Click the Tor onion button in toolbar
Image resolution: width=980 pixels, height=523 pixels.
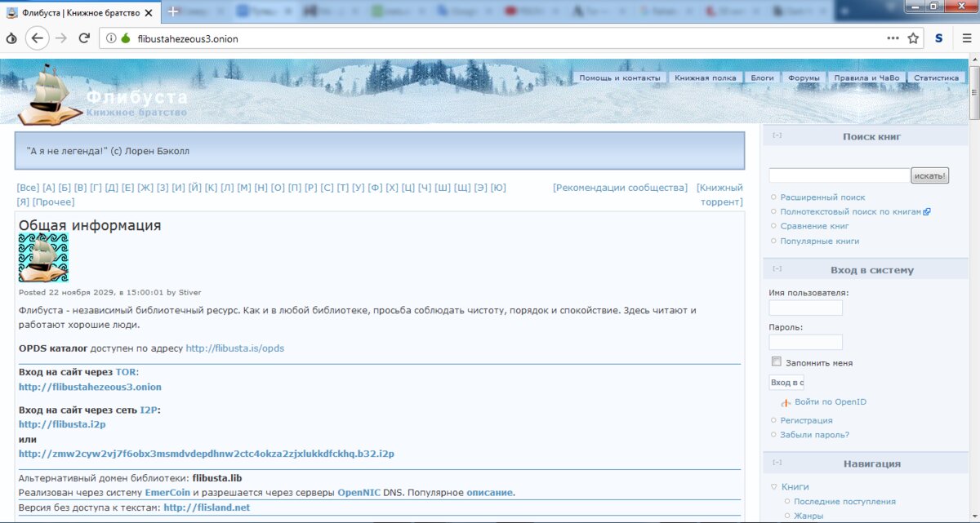(11, 38)
